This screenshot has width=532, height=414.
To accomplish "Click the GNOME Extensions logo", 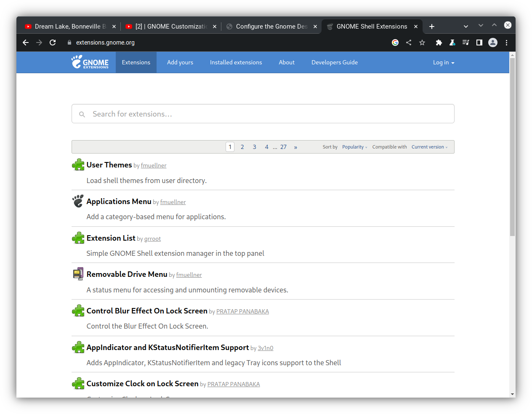I will pyautogui.click(x=90, y=62).
